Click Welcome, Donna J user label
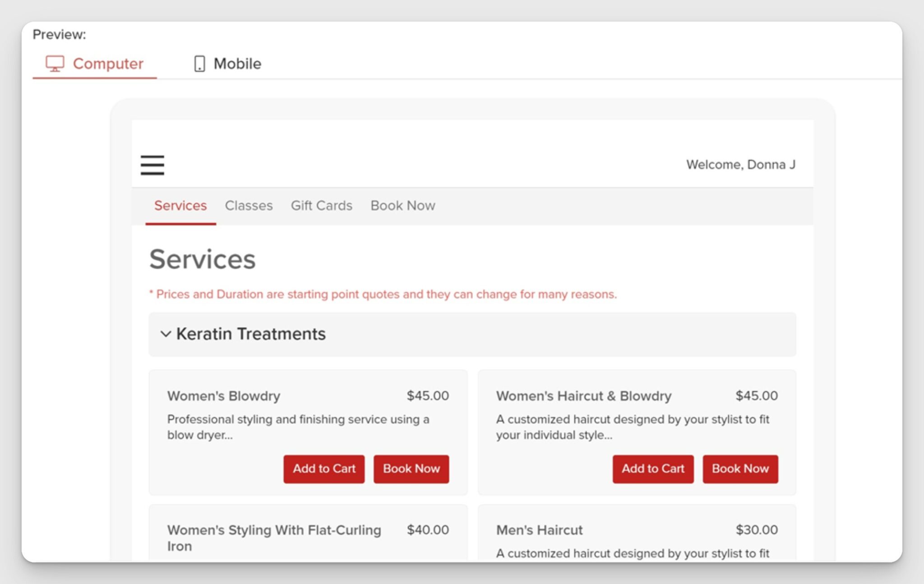Image resolution: width=924 pixels, height=584 pixels. pyautogui.click(x=740, y=165)
